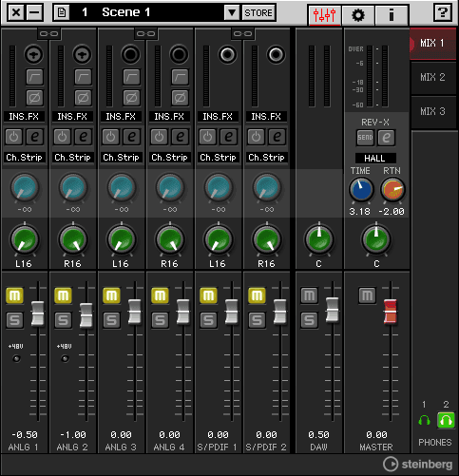Select headphones 1 icon under PHONES
The height and width of the screenshot is (476, 459).
point(425,421)
